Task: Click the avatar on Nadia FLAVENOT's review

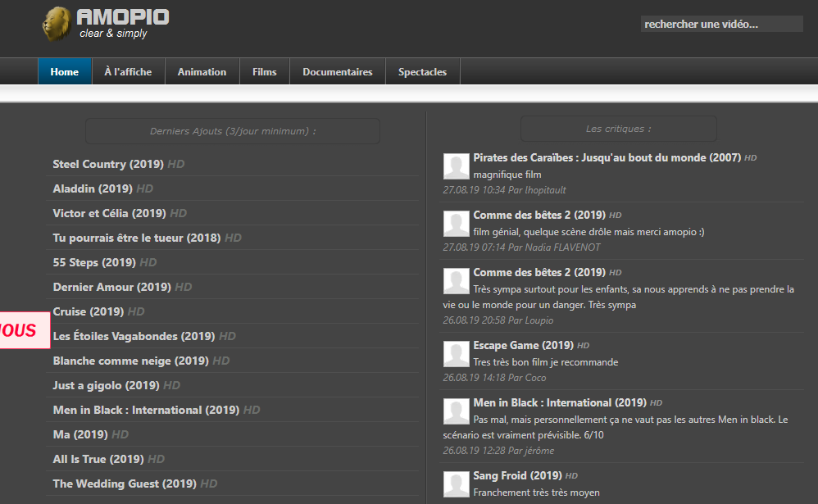Action: point(457,224)
